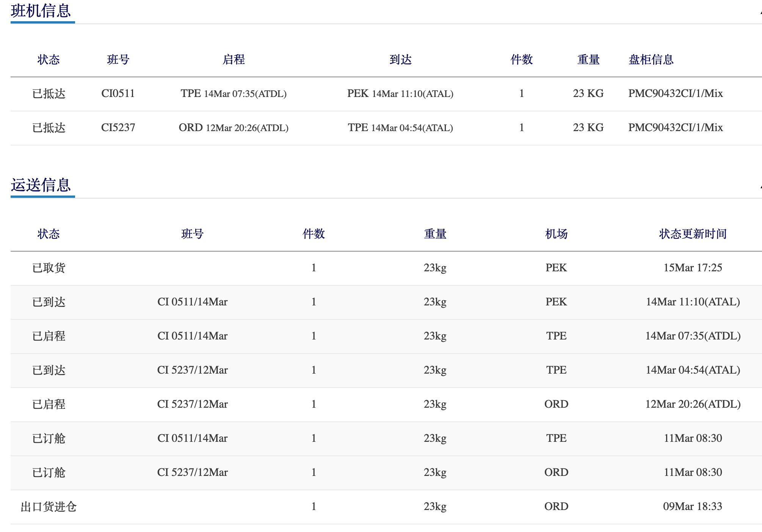Select the 已取货 status row

point(49,268)
